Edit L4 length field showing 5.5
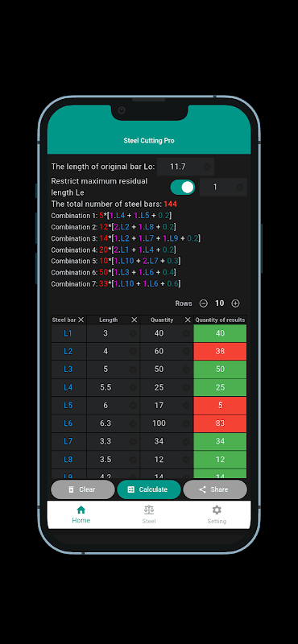This screenshot has width=298, height=644. coord(113,387)
